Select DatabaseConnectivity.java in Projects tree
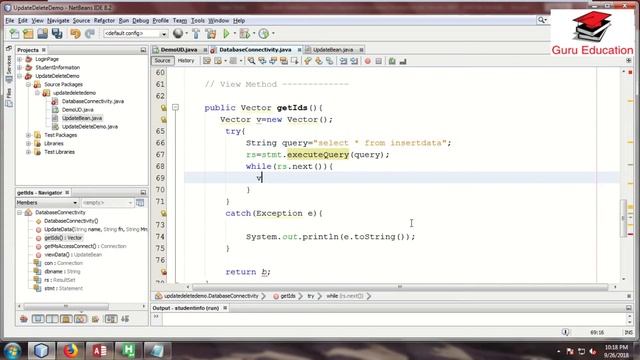The width and height of the screenshot is (640, 360). 93,101
